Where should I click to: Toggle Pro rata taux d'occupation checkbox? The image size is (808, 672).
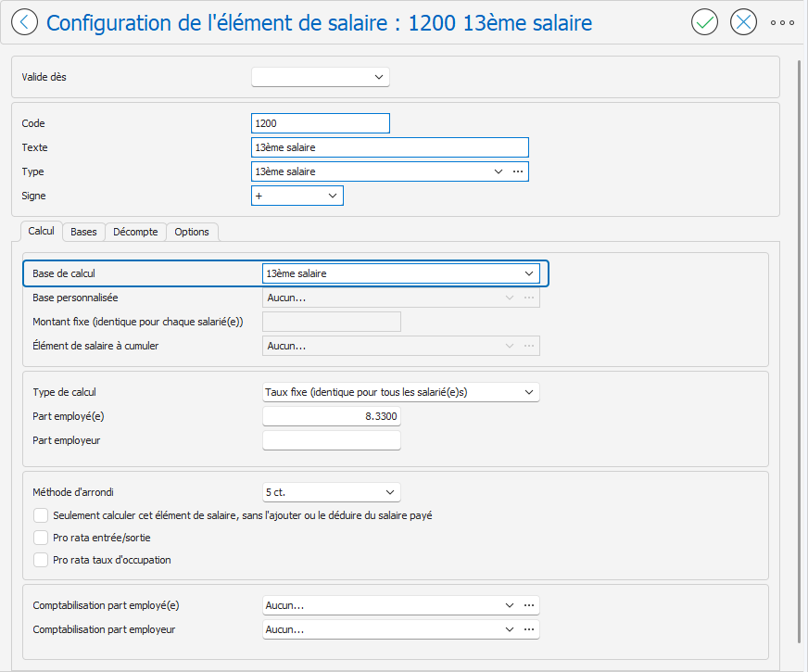[x=41, y=560]
